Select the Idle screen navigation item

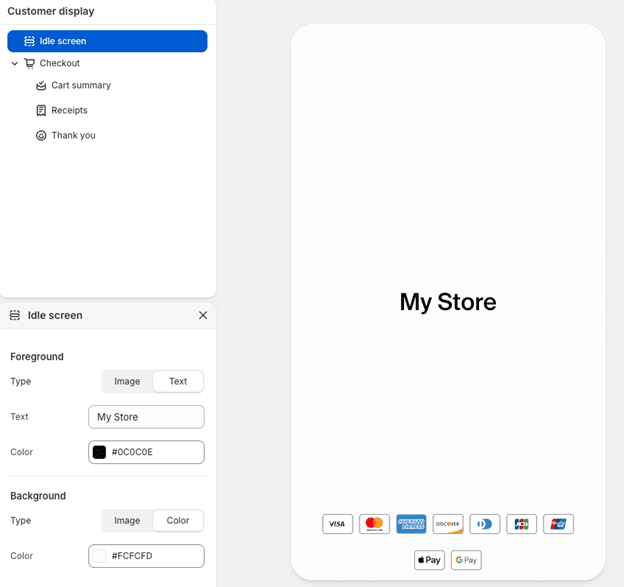click(x=107, y=41)
